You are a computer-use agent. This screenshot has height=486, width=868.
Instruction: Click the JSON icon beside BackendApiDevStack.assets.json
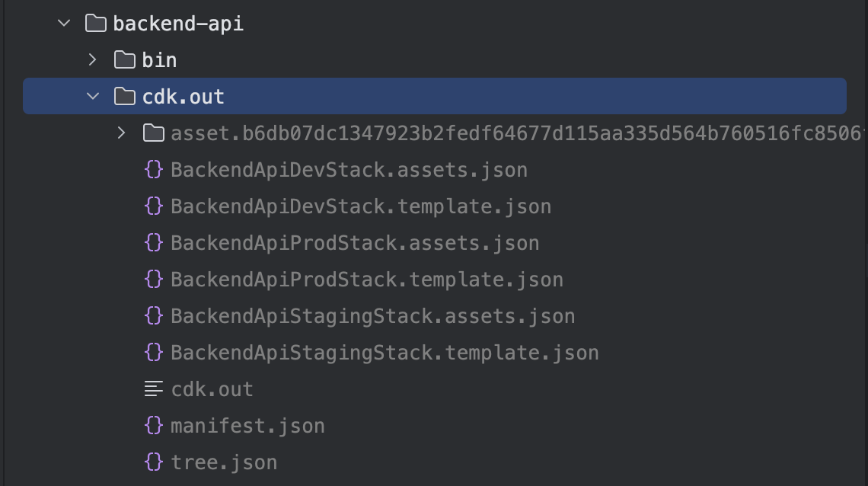coord(155,170)
